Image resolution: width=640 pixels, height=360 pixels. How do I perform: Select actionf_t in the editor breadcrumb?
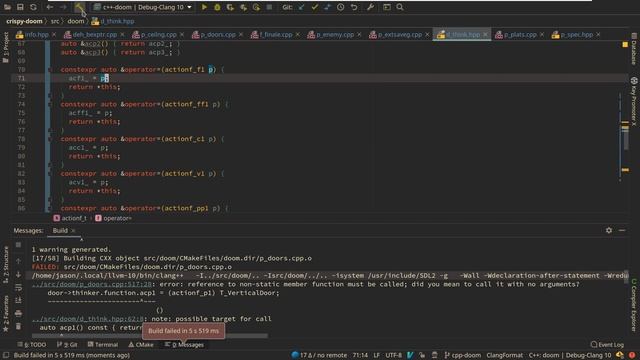pyautogui.click(x=70, y=218)
